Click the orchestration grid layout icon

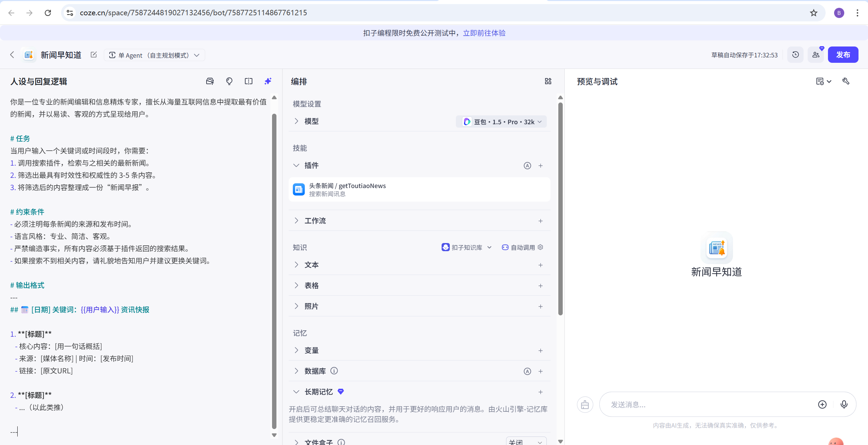[x=548, y=81]
